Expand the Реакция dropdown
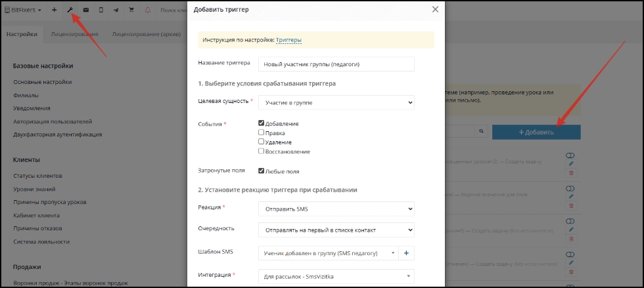Image resolution: width=644 pixels, height=288 pixels. click(x=336, y=209)
